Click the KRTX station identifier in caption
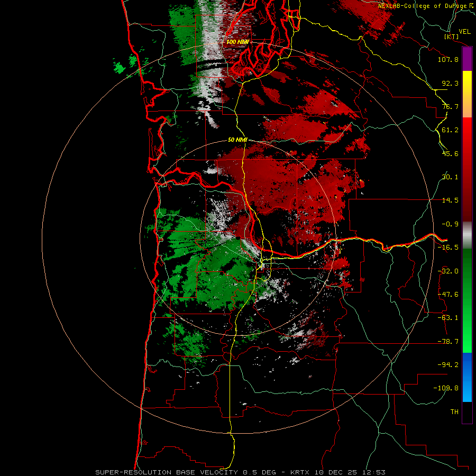Screen dimensions: 476x476 (x=301, y=472)
